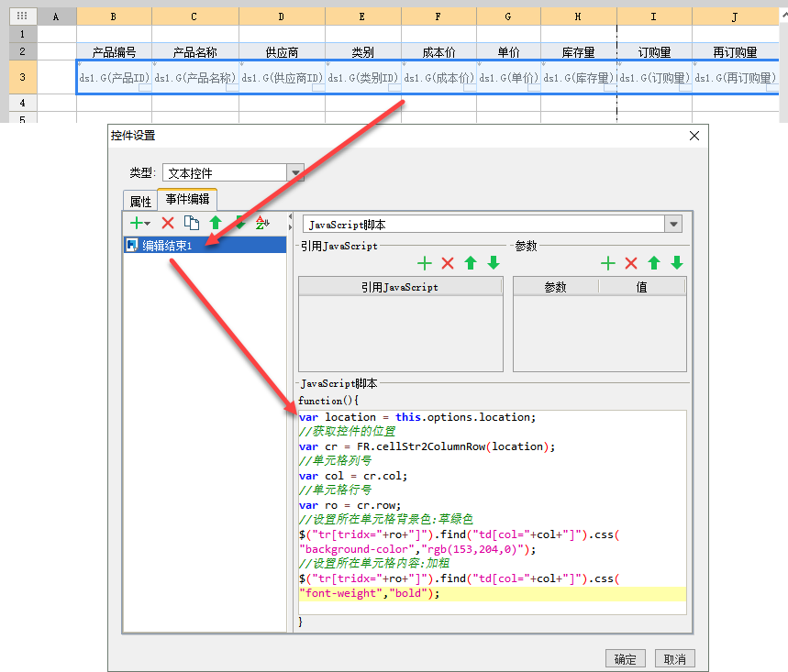Select row 2 header

pos(23,51)
